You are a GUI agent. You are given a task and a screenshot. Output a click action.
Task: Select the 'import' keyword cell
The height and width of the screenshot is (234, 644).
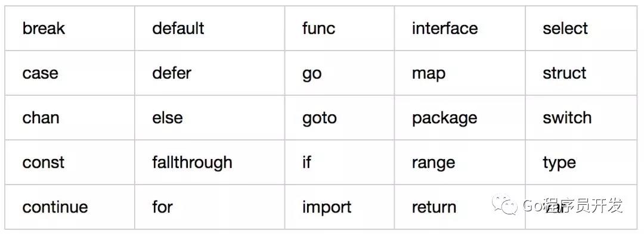pos(339,207)
